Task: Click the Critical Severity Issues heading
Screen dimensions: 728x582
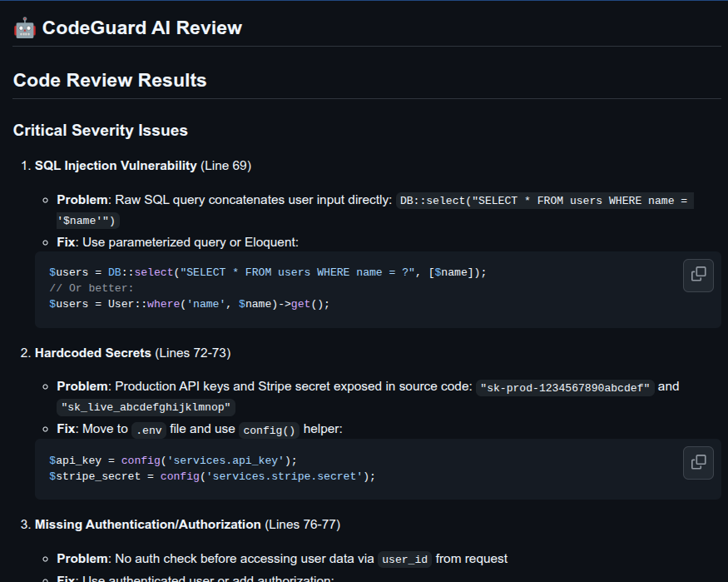Action: [x=101, y=131]
